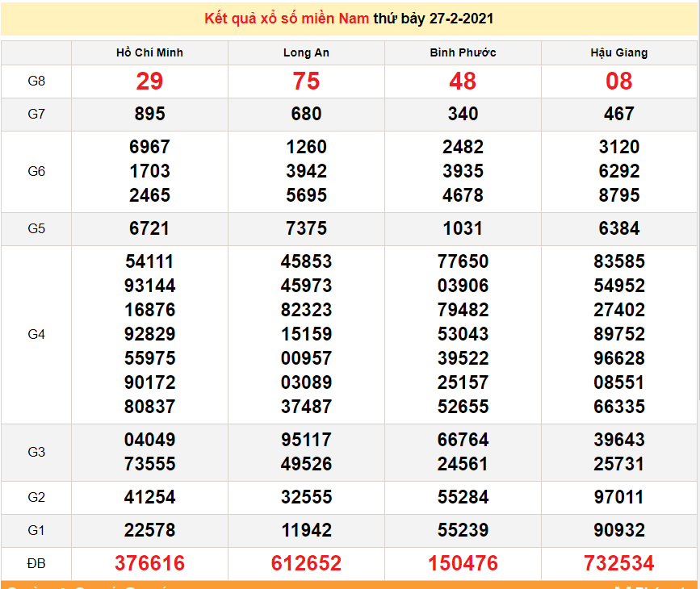The height and width of the screenshot is (589, 700).
Task: Click Long An special prize 612652
Action: 306,563
